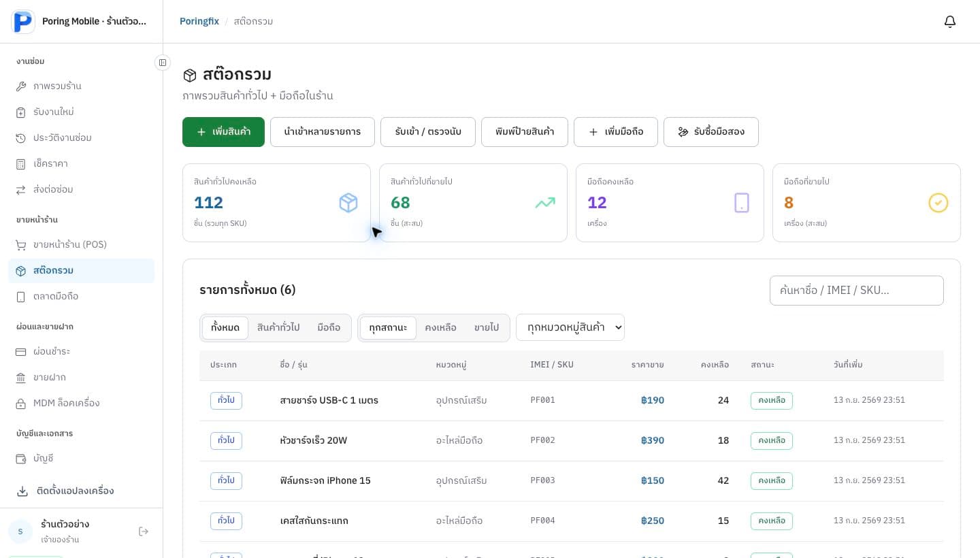Select the มือถือ type filter
980x558 pixels.
click(329, 328)
